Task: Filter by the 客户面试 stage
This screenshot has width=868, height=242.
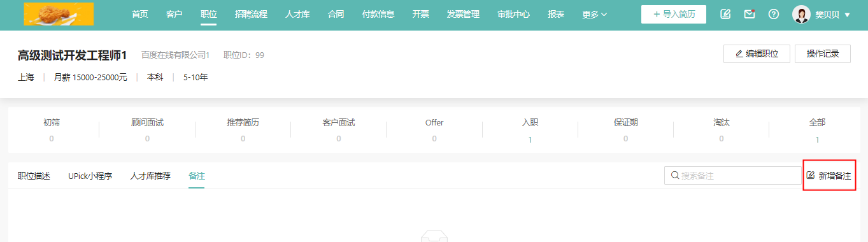Action: (x=339, y=129)
